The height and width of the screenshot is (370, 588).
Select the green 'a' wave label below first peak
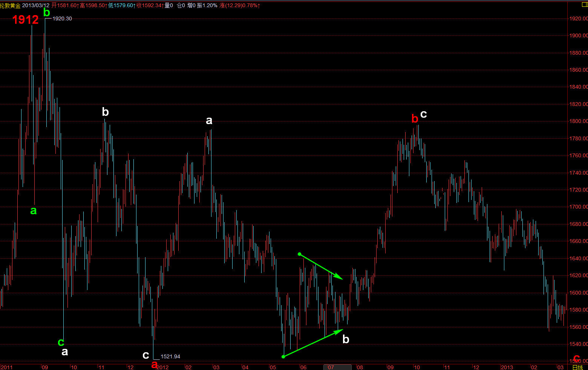click(x=34, y=211)
